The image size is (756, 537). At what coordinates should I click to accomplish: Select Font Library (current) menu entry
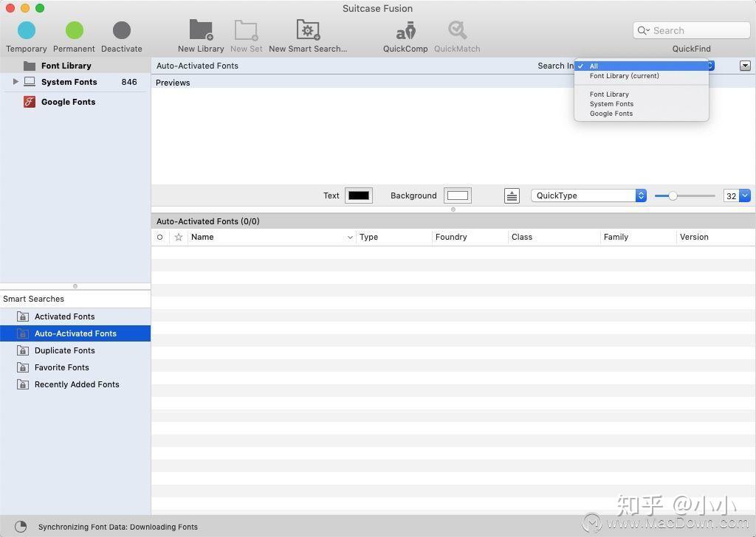(624, 75)
